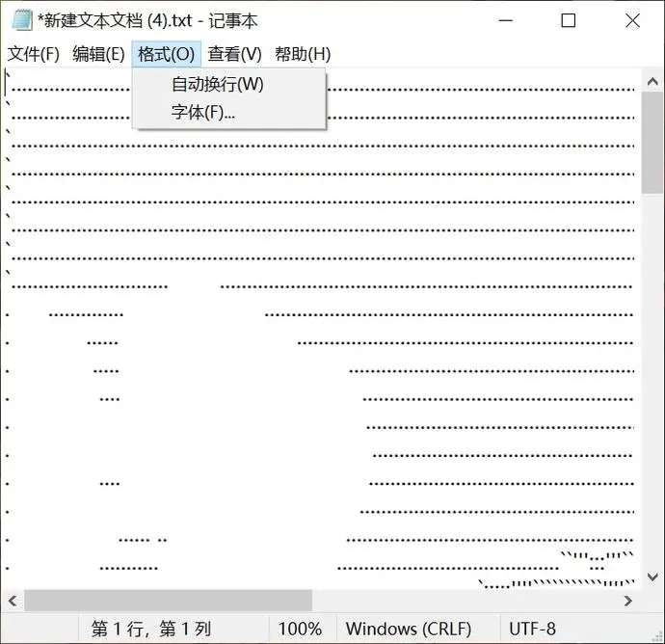Click vertical scrollbar up arrow
Image resolution: width=665 pixels, height=644 pixels.
click(x=652, y=81)
